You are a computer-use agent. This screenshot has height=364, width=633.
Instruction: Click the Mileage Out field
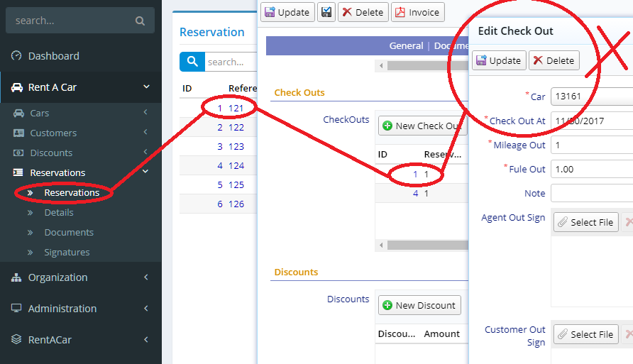point(592,145)
